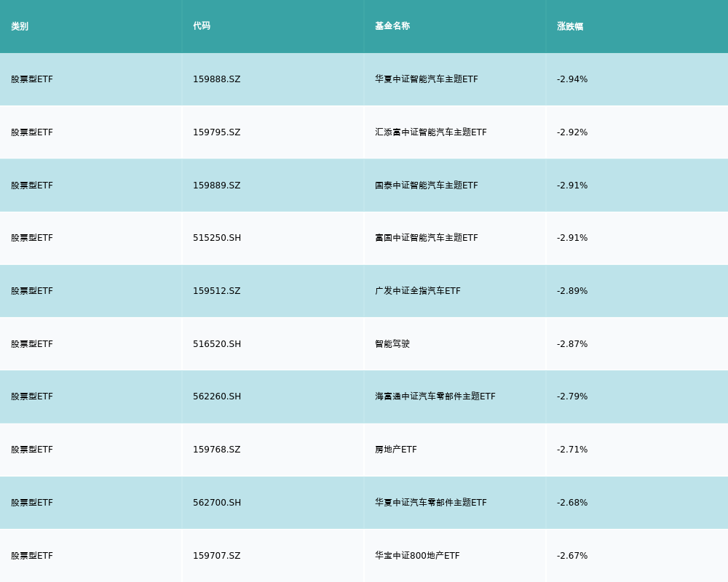
Task: Click fund name 海富通中证汽车零部件主题ETF
Action: (x=435, y=396)
